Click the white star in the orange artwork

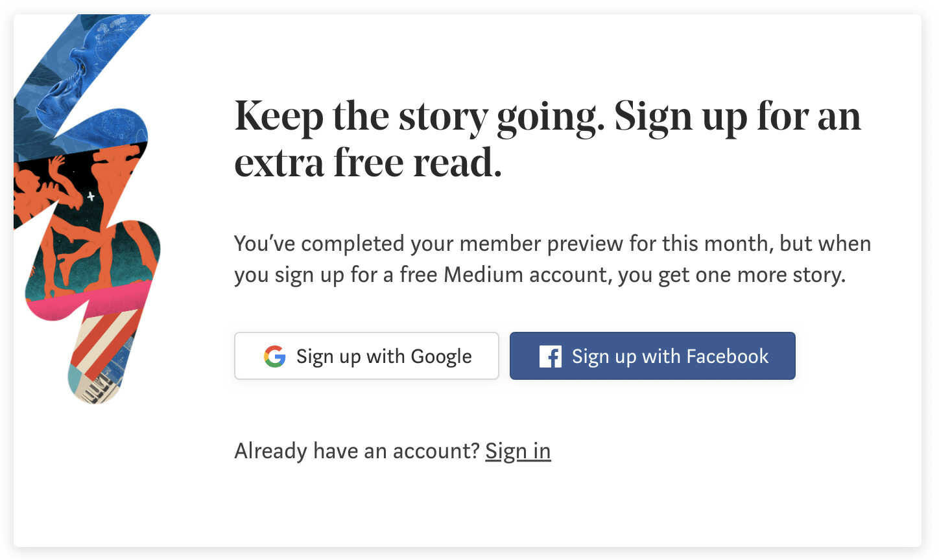coord(91,196)
